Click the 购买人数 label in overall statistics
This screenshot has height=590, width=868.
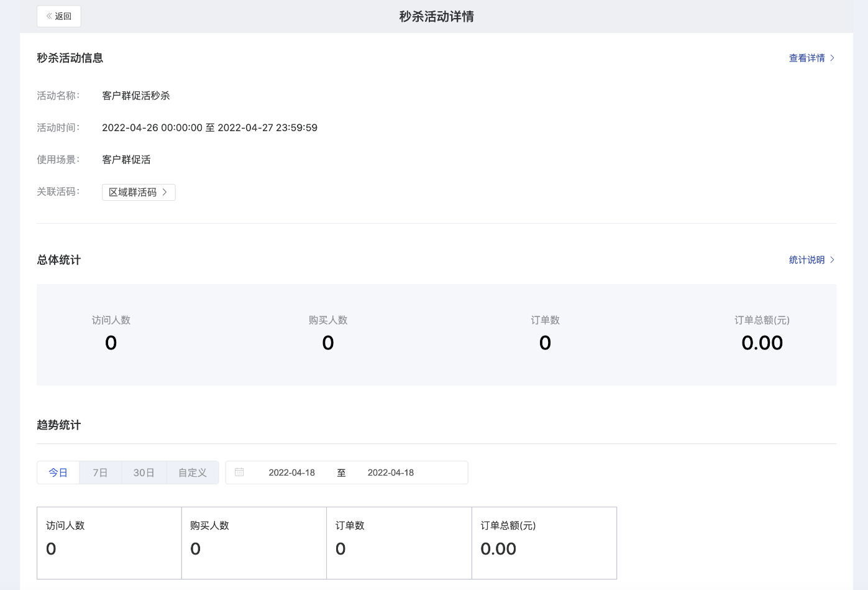[x=328, y=320]
